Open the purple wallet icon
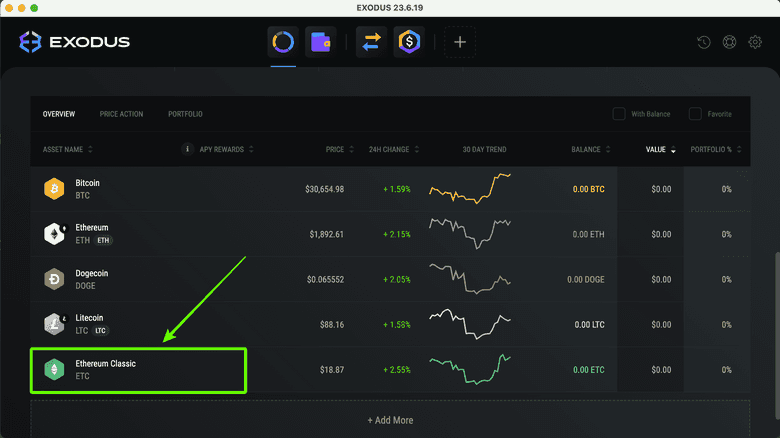Screen dimensions: 780x438 click(x=320, y=43)
